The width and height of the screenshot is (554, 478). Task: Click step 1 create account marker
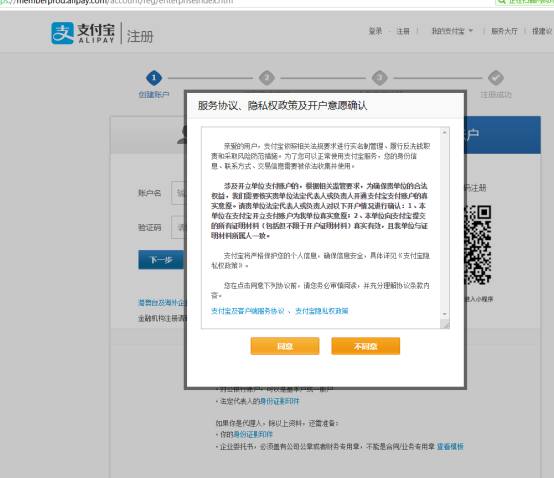click(154, 78)
